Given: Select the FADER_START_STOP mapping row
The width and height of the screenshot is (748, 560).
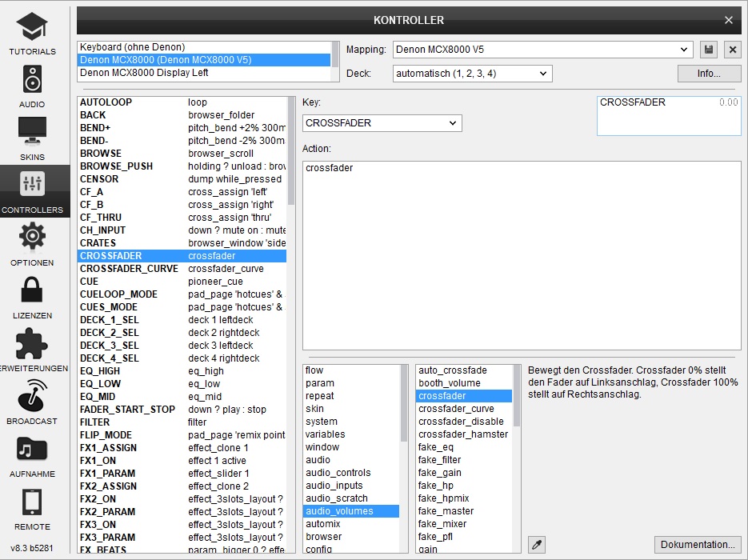Looking at the screenshot, I should [182, 410].
